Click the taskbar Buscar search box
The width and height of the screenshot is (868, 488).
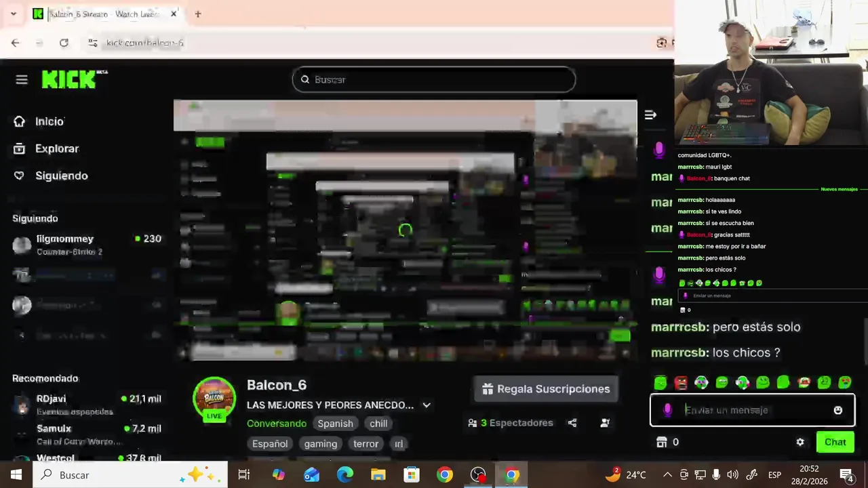[x=130, y=475]
